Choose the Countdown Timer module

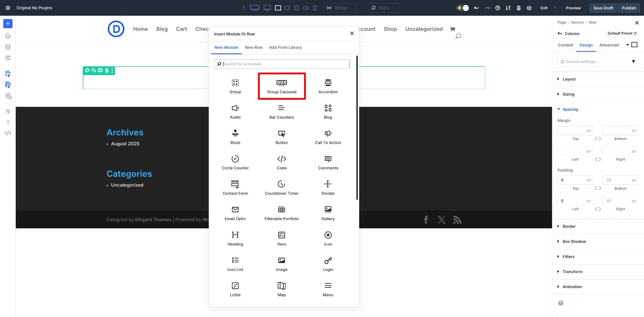tap(282, 188)
